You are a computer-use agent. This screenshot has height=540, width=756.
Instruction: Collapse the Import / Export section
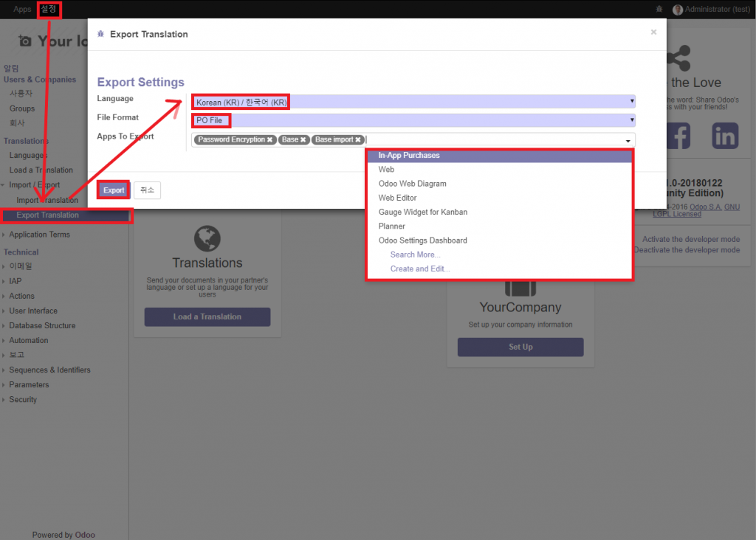coord(34,185)
